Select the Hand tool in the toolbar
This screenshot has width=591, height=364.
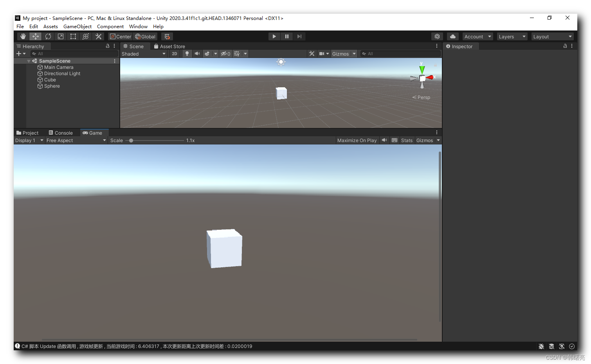pyautogui.click(x=23, y=36)
